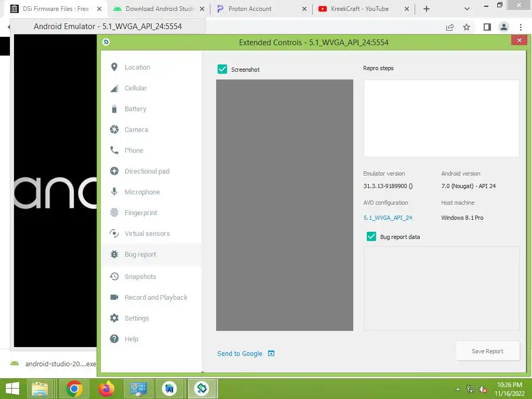Select the Microphone label in sidebar
This screenshot has height=399, width=532.
click(142, 192)
